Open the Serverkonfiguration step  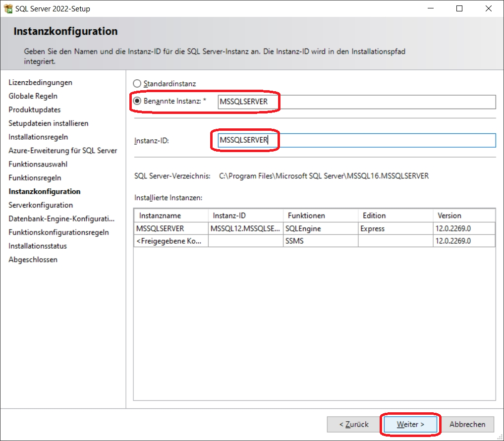click(x=41, y=205)
